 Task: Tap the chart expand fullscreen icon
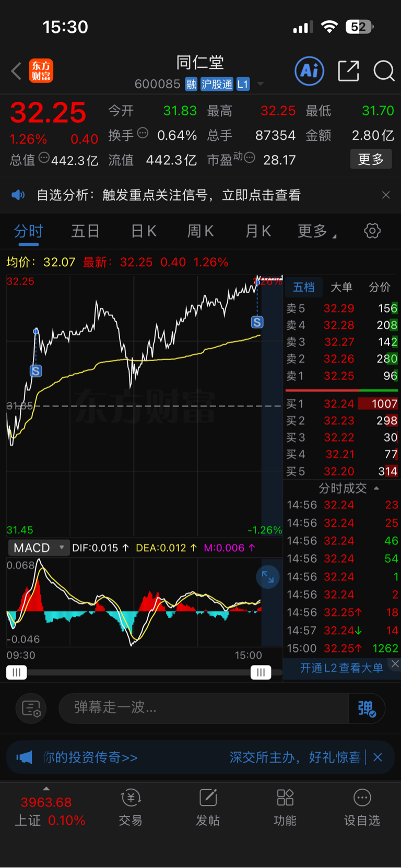(268, 577)
